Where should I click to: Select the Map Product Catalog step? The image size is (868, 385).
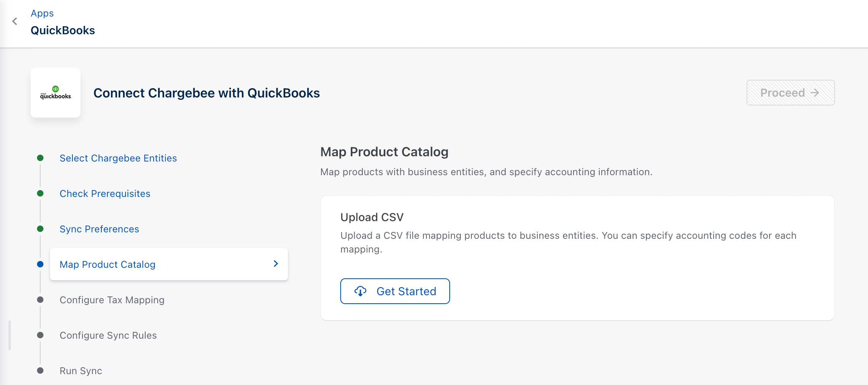click(107, 265)
